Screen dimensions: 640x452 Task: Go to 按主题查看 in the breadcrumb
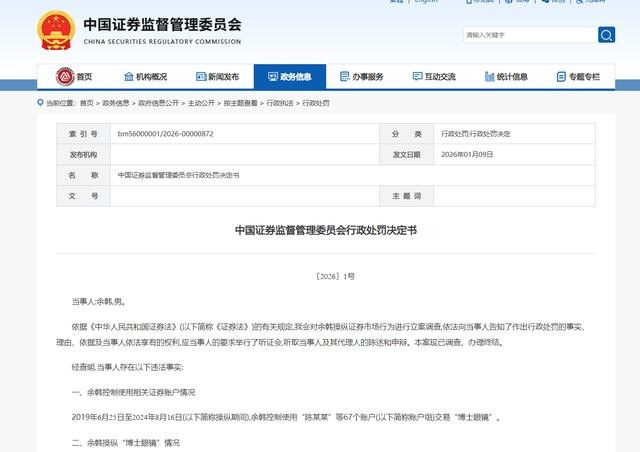[240, 103]
